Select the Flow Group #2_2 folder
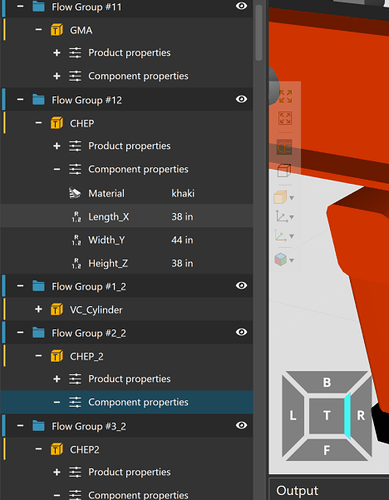This screenshot has height=500, width=389. point(89,333)
